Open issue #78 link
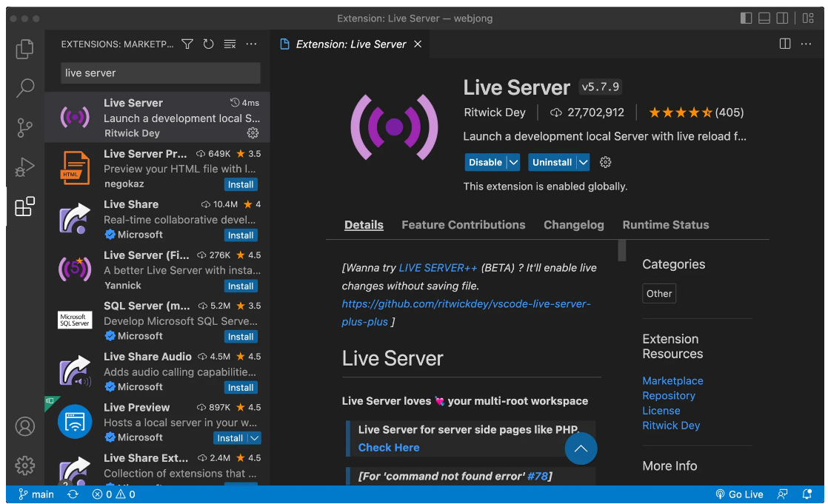The width and height of the screenshot is (828, 504). pyautogui.click(x=538, y=476)
